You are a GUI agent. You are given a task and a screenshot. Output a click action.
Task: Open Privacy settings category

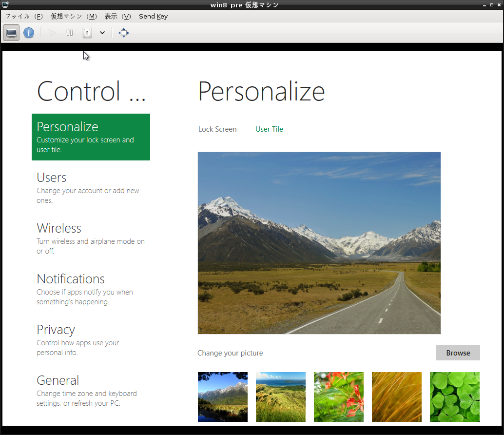click(x=91, y=340)
